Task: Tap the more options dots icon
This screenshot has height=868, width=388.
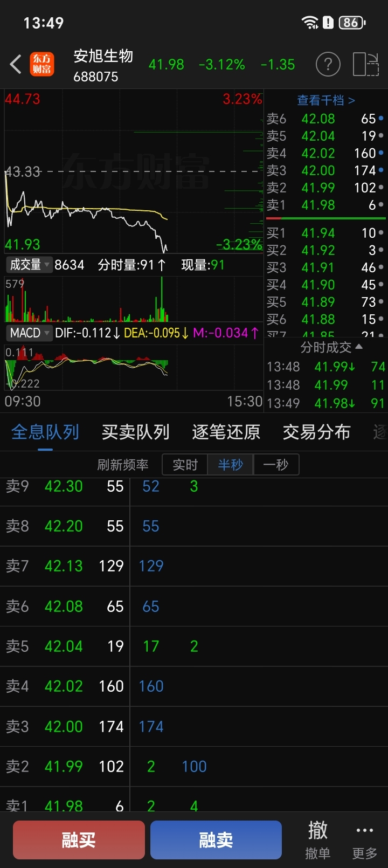Action: pyautogui.click(x=365, y=830)
